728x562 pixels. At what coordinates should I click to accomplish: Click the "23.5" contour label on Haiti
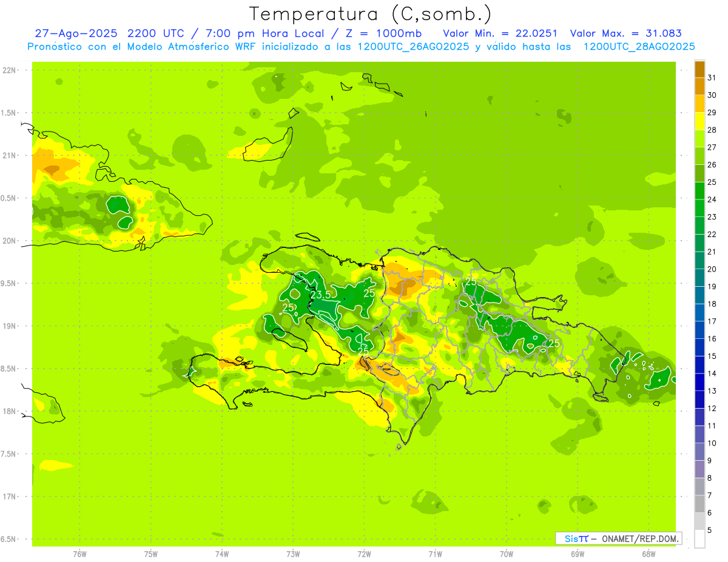(320, 295)
